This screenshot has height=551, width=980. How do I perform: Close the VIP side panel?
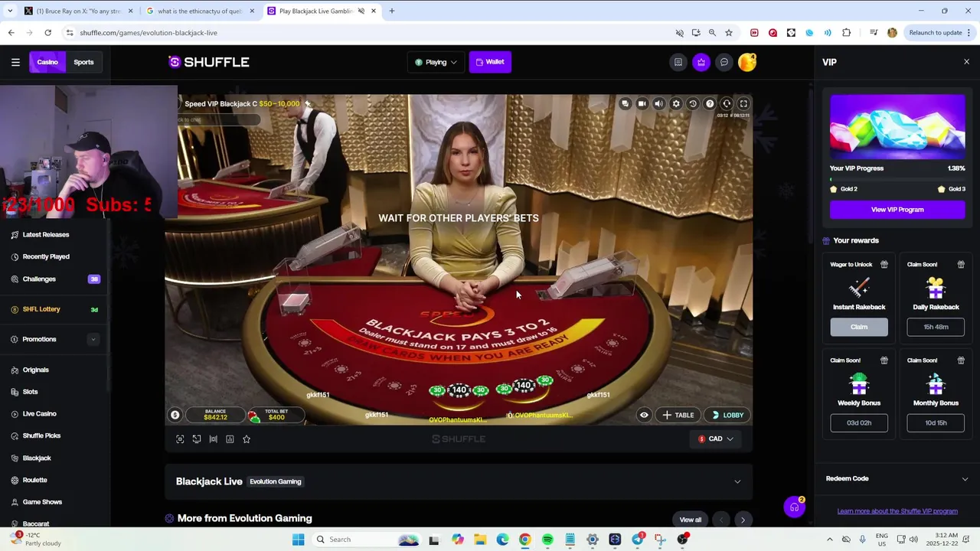tap(966, 62)
